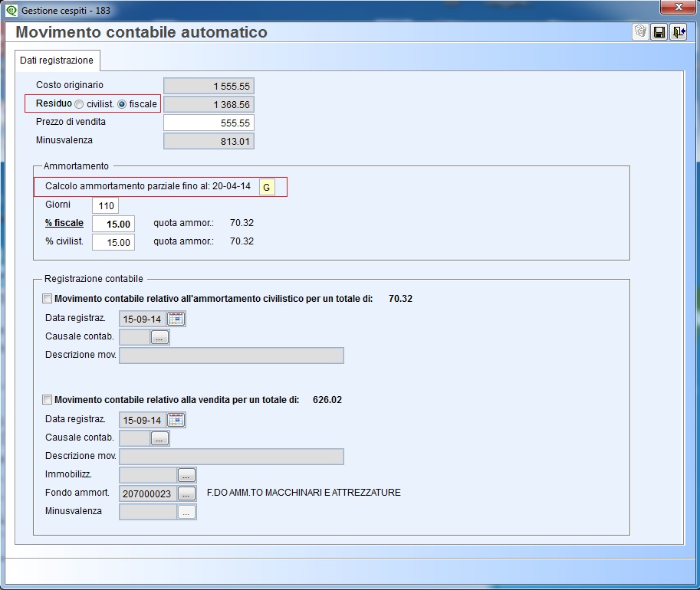
Task: Click the % civilist. quota ammor. value 70.32
Action: [x=242, y=241]
